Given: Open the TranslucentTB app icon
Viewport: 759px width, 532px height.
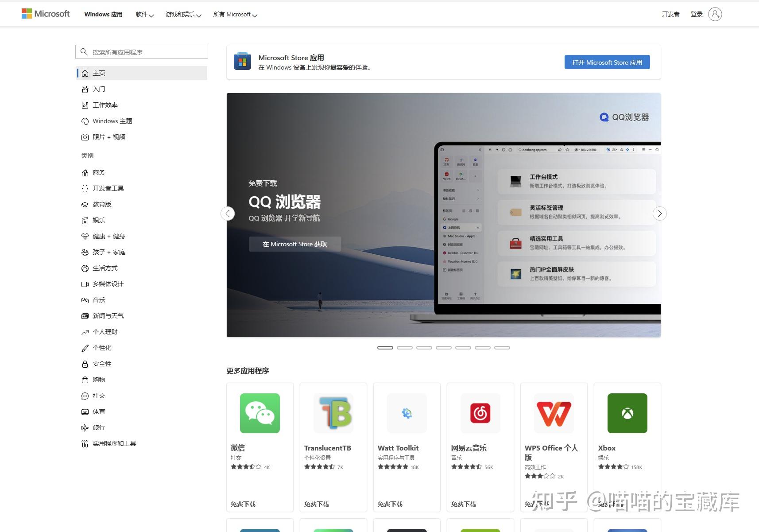Looking at the screenshot, I should click(x=333, y=413).
